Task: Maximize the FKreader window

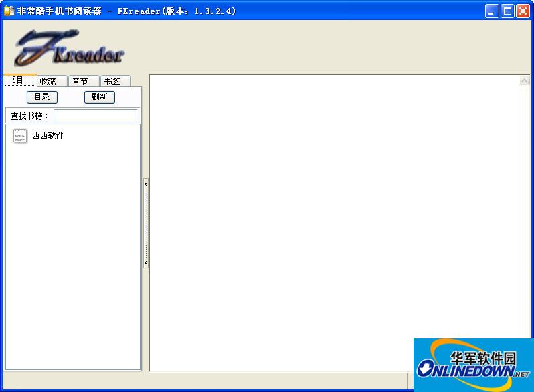Action: pos(507,11)
